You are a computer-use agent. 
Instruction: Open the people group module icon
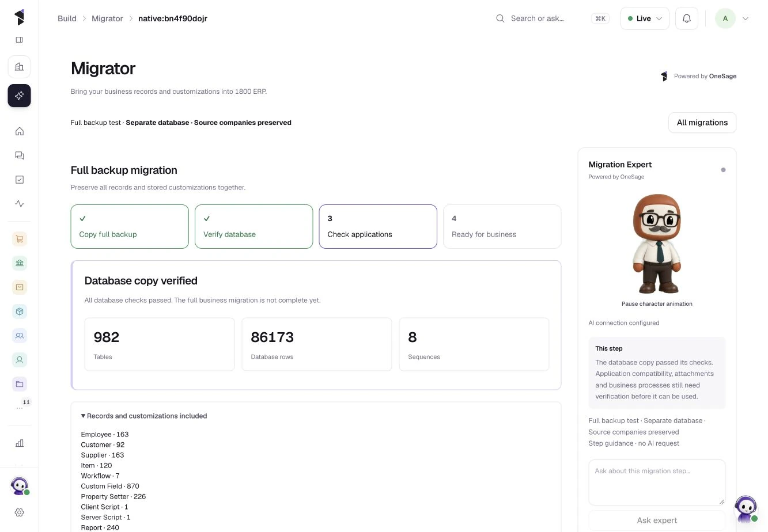click(19, 336)
